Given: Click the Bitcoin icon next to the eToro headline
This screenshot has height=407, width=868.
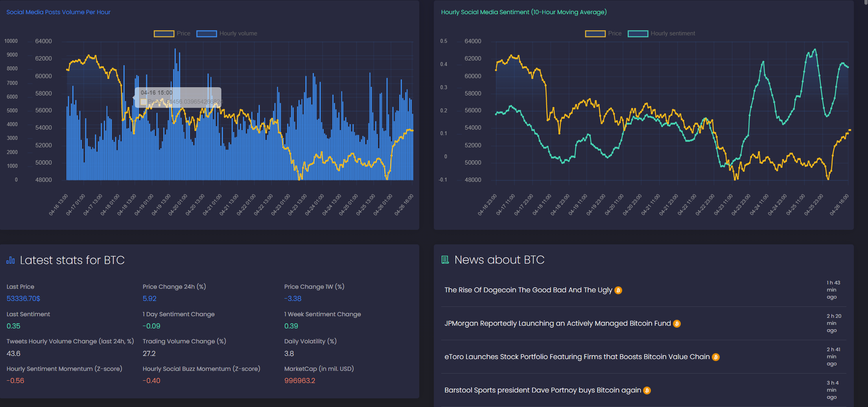Looking at the screenshot, I should click(x=716, y=357).
